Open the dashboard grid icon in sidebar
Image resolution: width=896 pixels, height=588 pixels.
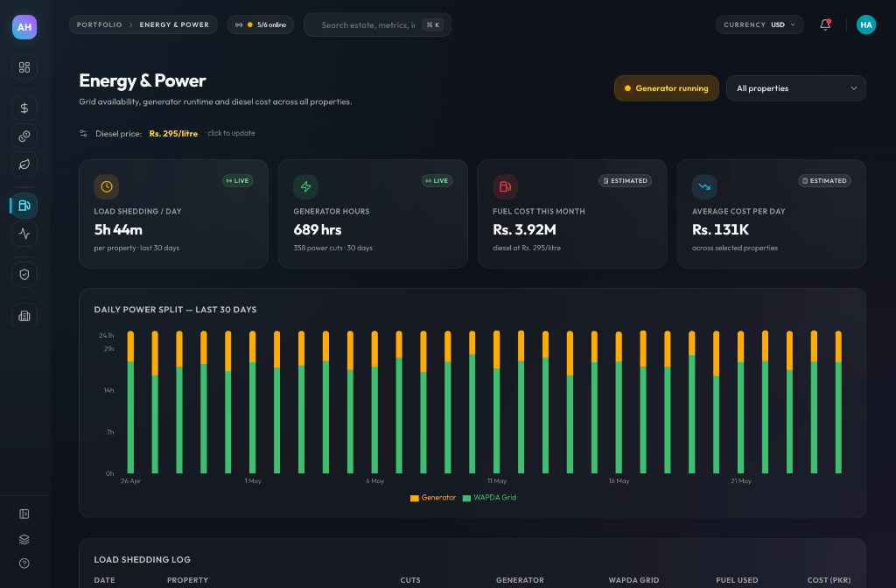[x=24, y=67]
